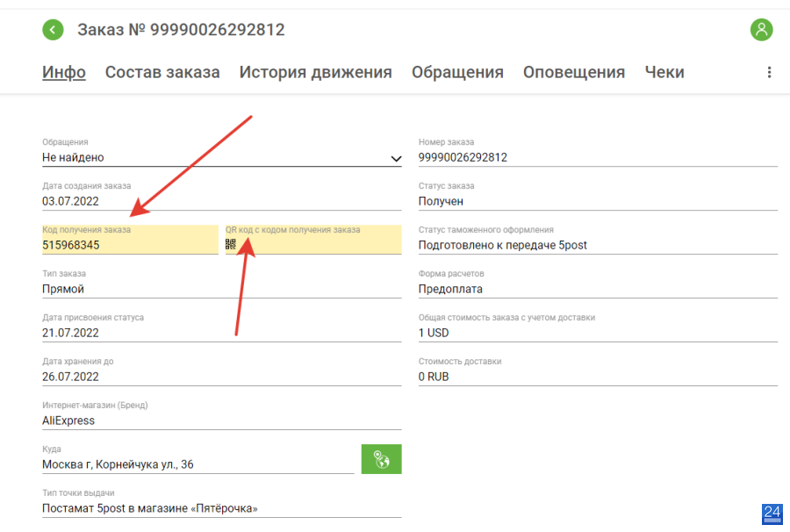Click the Куда address field

pyautogui.click(x=198, y=459)
